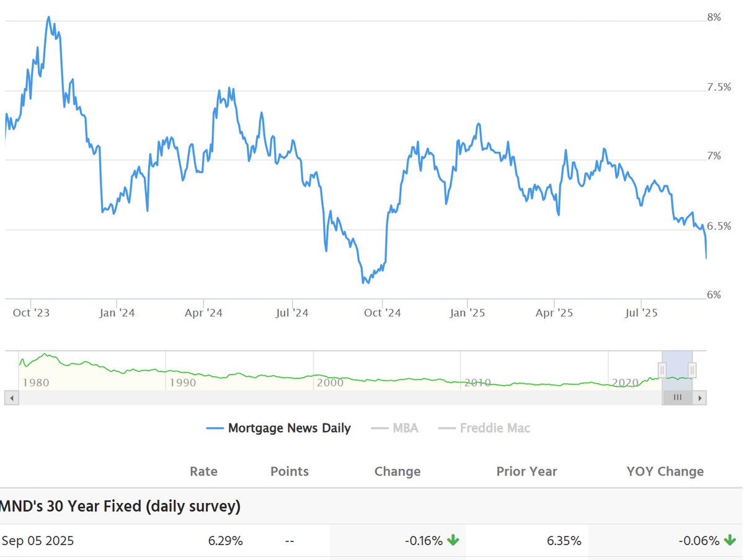Click the gray MBA legend line icon

pyautogui.click(x=378, y=428)
